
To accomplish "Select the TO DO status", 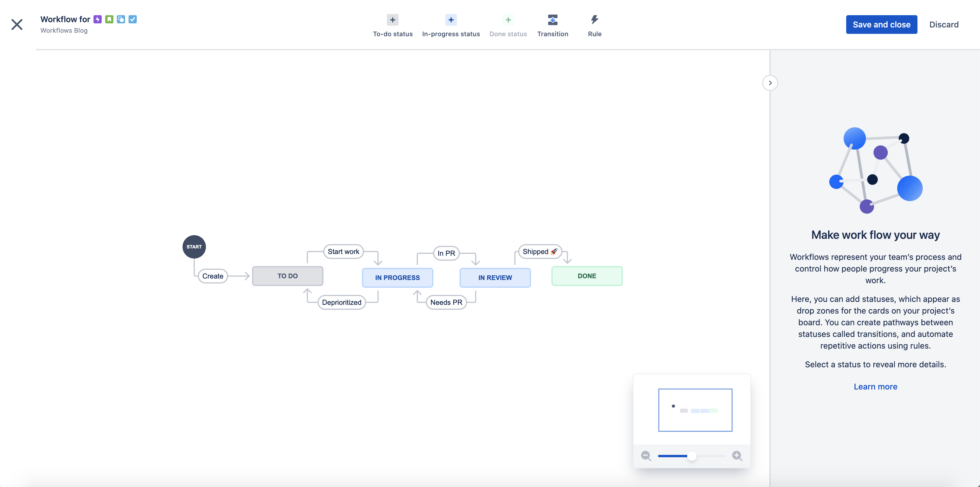I will point(288,276).
